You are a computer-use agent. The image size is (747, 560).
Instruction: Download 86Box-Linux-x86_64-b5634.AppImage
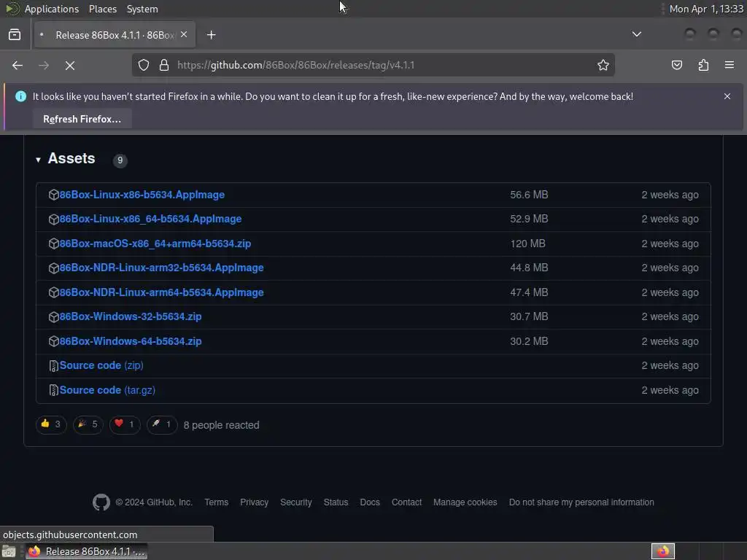tap(150, 219)
